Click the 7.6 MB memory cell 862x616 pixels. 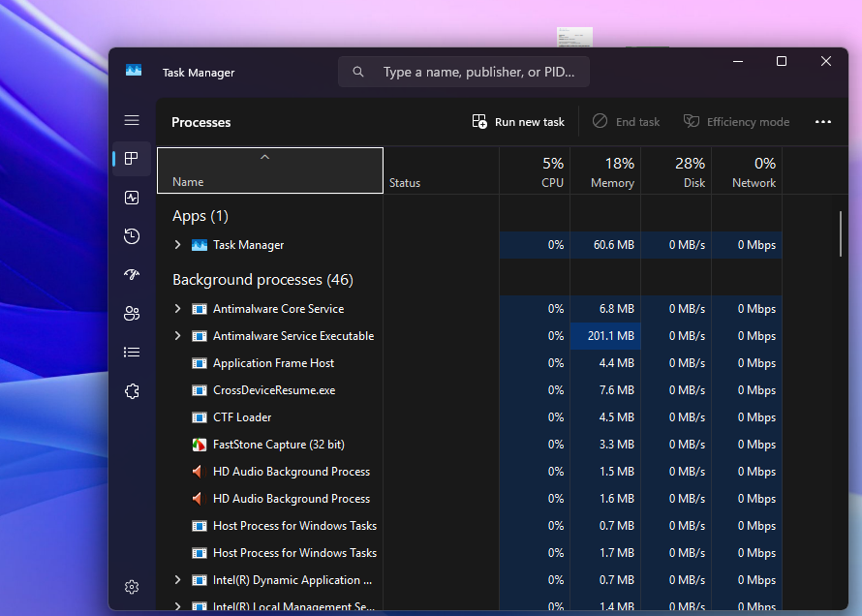[605, 390]
